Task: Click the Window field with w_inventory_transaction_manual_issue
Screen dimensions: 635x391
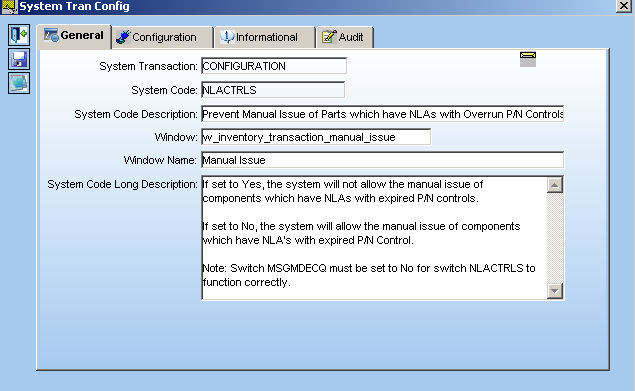Action: (316, 137)
